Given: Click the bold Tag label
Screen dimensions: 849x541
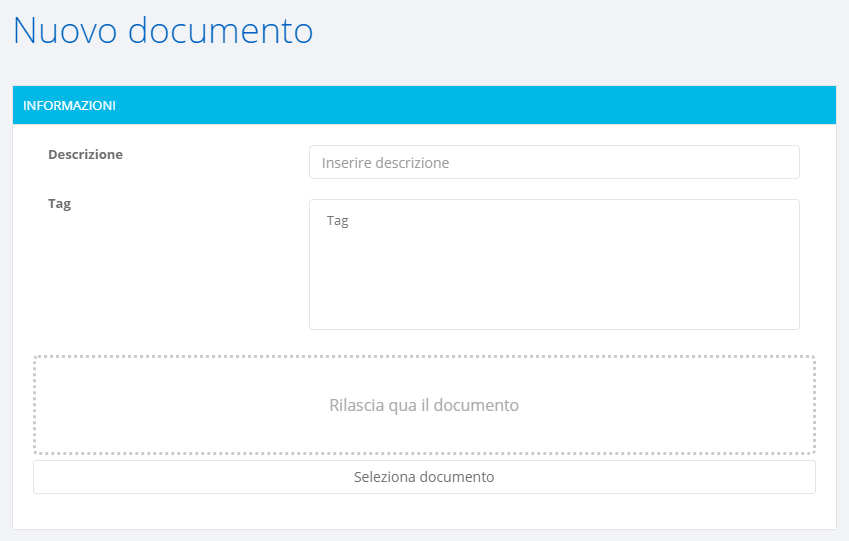Looking at the screenshot, I should (60, 204).
